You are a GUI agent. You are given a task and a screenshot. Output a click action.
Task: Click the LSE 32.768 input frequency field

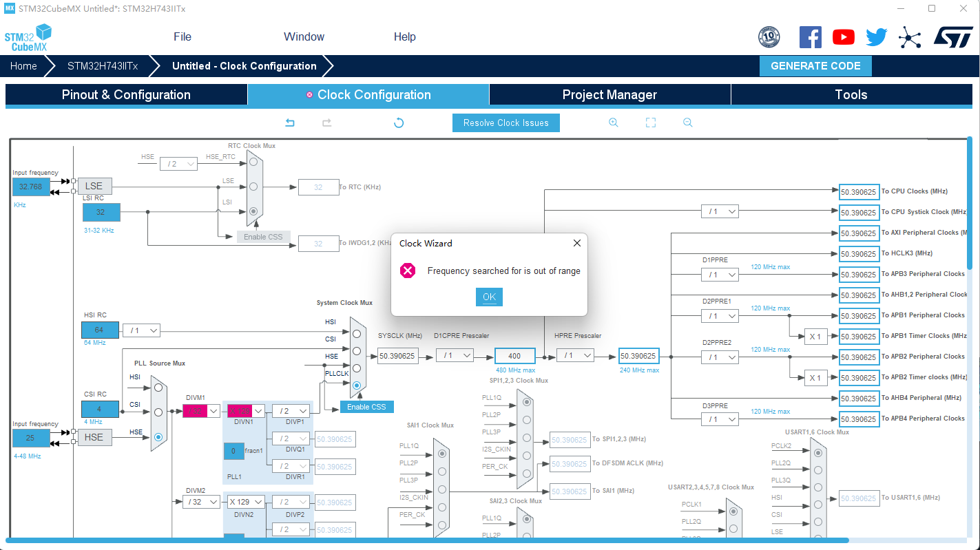[31, 187]
